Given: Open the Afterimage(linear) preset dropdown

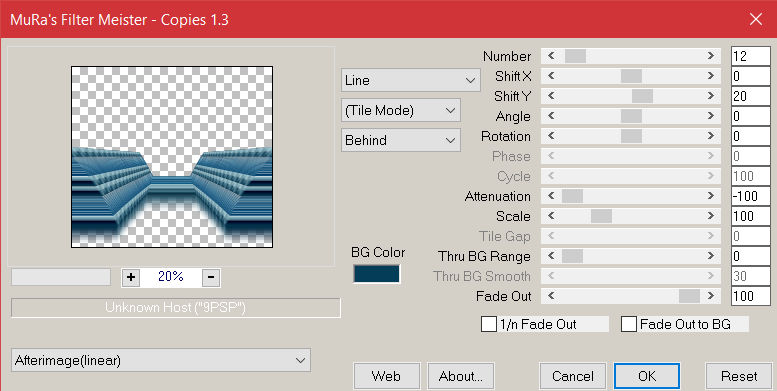Looking at the screenshot, I should coord(161,360).
